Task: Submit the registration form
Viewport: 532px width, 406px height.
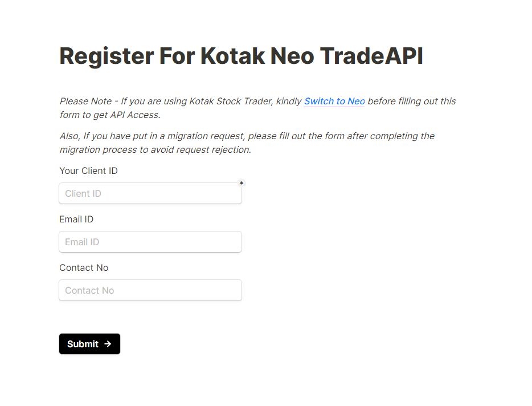Action: [89, 344]
